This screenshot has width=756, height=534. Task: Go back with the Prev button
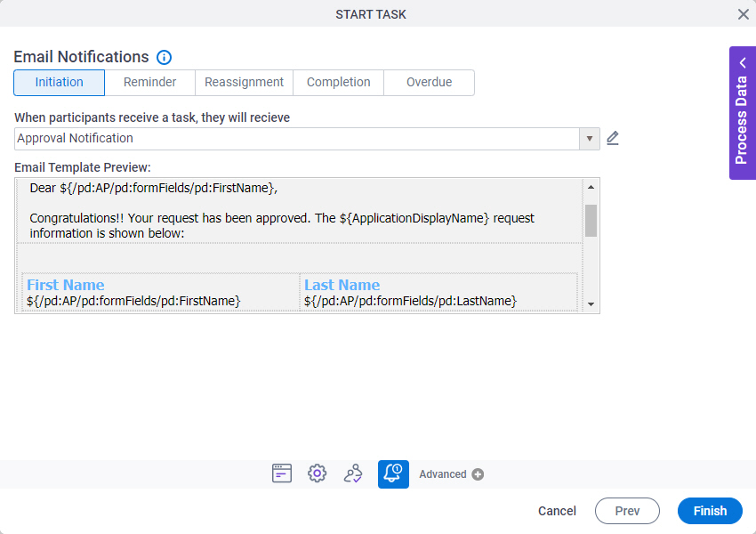click(627, 511)
